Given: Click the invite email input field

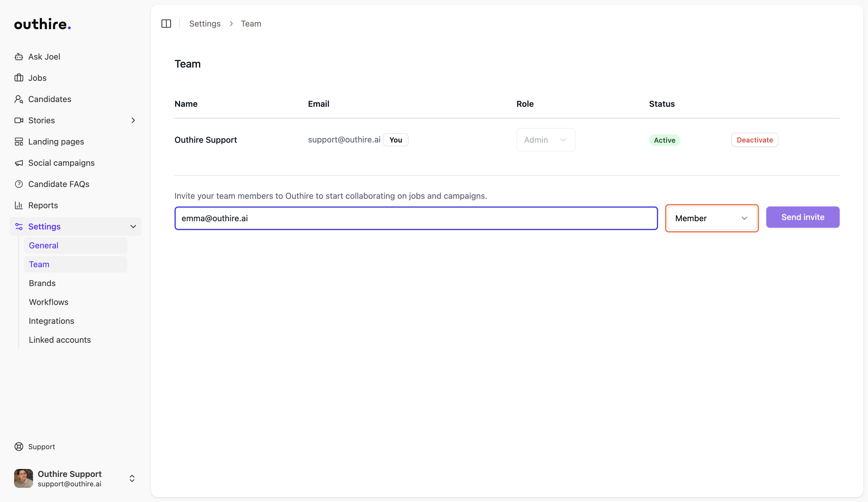Looking at the screenshot, I should (416, 218).
